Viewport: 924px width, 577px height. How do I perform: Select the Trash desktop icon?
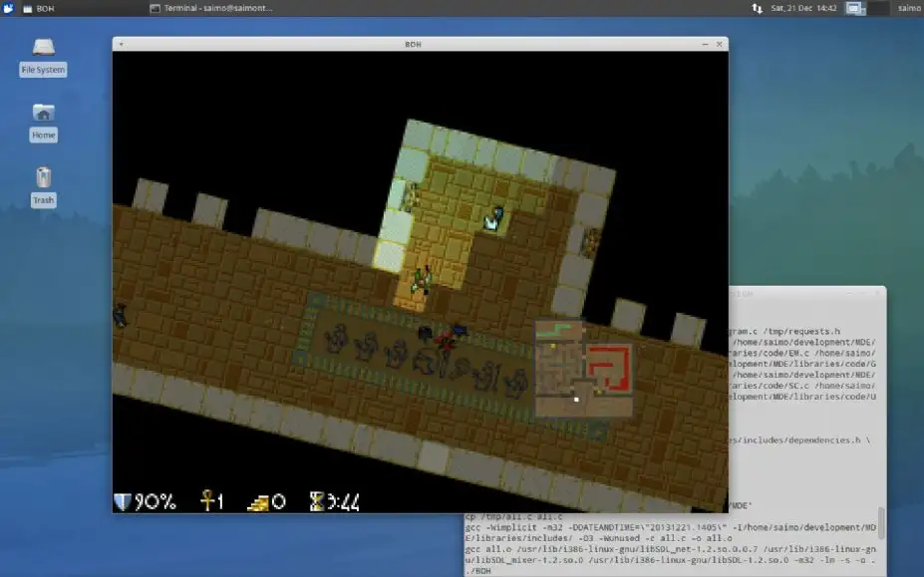click(43, 187)
